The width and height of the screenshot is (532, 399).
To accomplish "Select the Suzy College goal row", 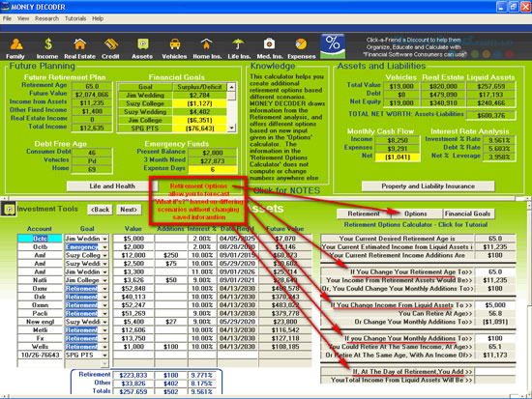I will [x=172, y=103].
